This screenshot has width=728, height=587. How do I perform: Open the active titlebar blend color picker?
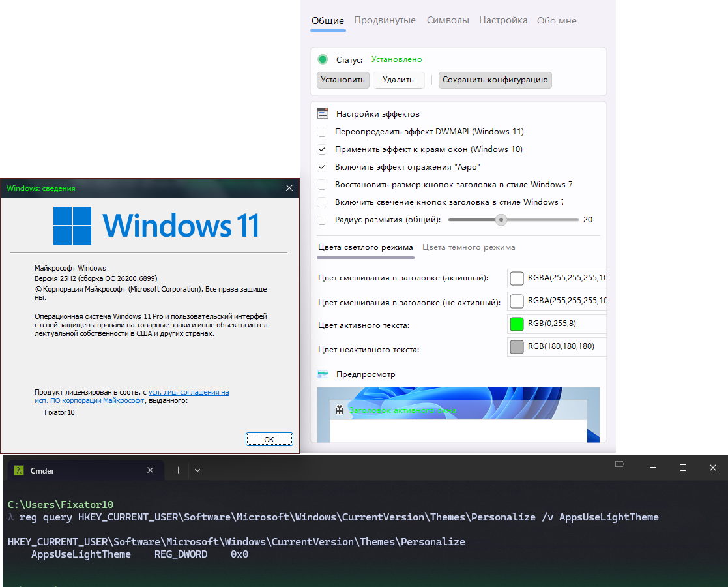pyautogui.click(x=517, y=278)
